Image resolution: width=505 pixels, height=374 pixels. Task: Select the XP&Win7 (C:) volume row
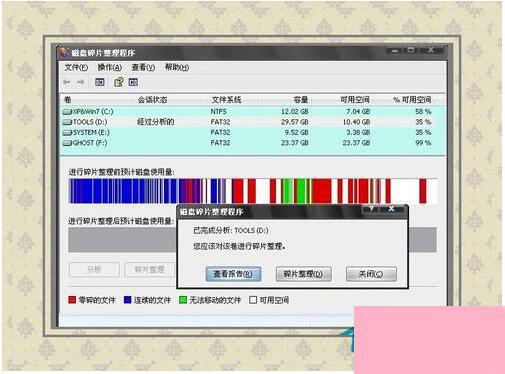(x=253, y=112)
